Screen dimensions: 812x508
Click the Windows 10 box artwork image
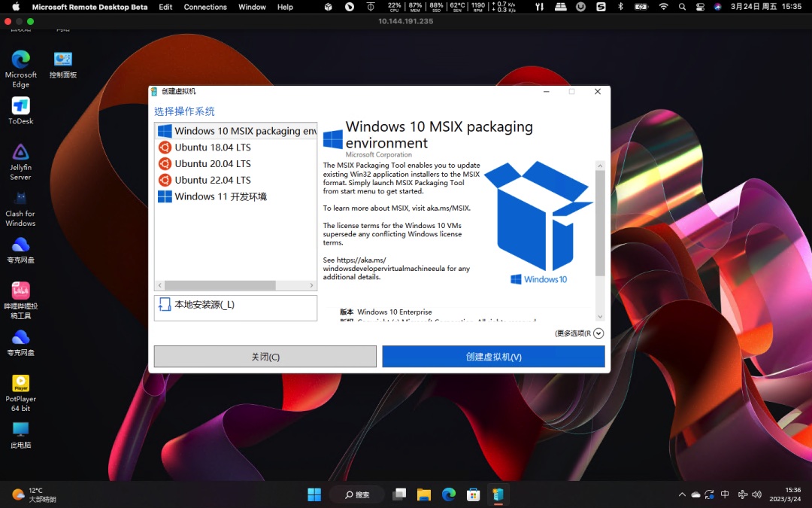point(538,223)
